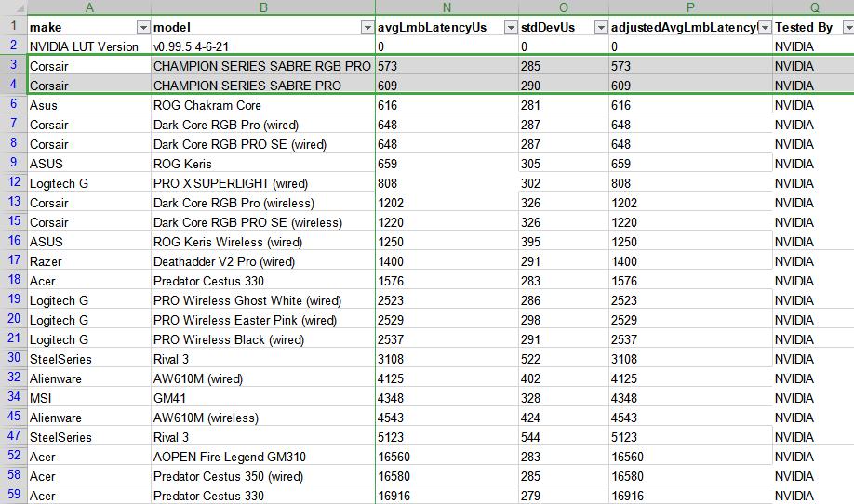Image resolution: width=854 pixels, height=504 pixels.
Task: Select column N header
Action: pyautogui.click(x=447, y=7)
